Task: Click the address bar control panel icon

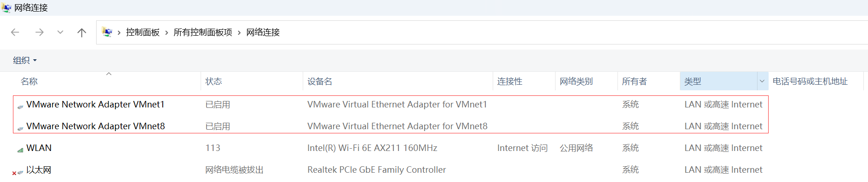Action: [107, 32]
